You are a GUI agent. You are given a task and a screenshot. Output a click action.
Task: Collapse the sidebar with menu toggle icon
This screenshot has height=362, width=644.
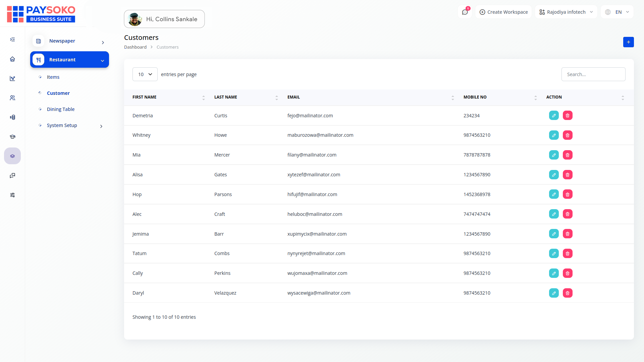12,40
